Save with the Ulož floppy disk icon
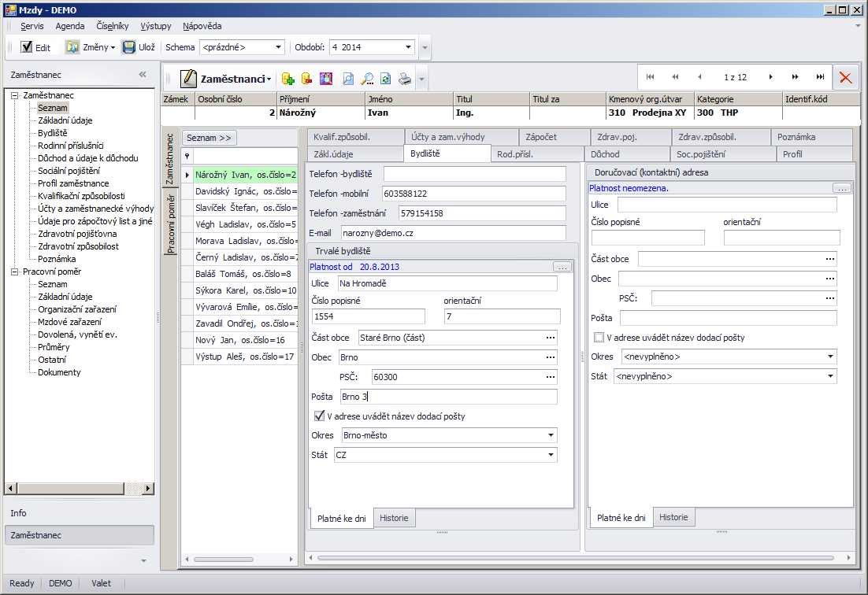The width and height of the screenshot is (868, 595). (129, 47)
